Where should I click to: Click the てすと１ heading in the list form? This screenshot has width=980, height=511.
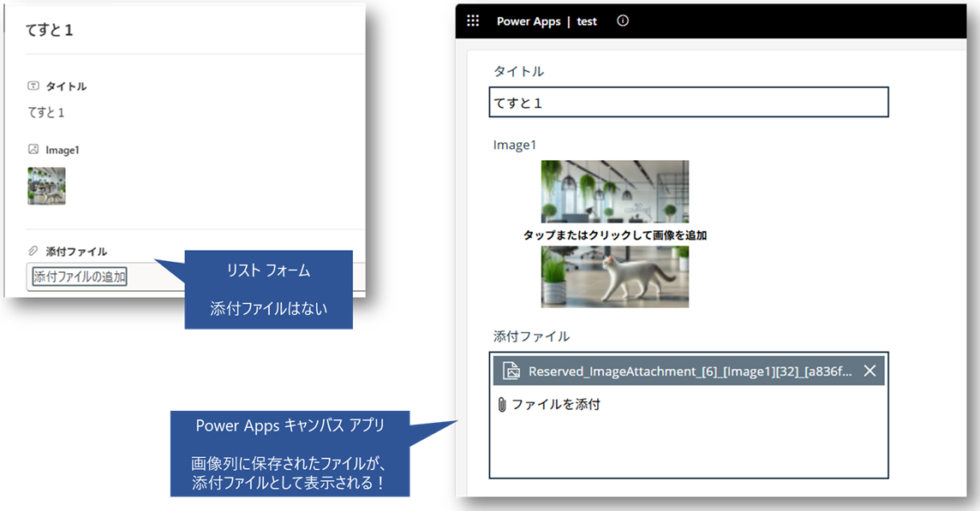point(50,30)
